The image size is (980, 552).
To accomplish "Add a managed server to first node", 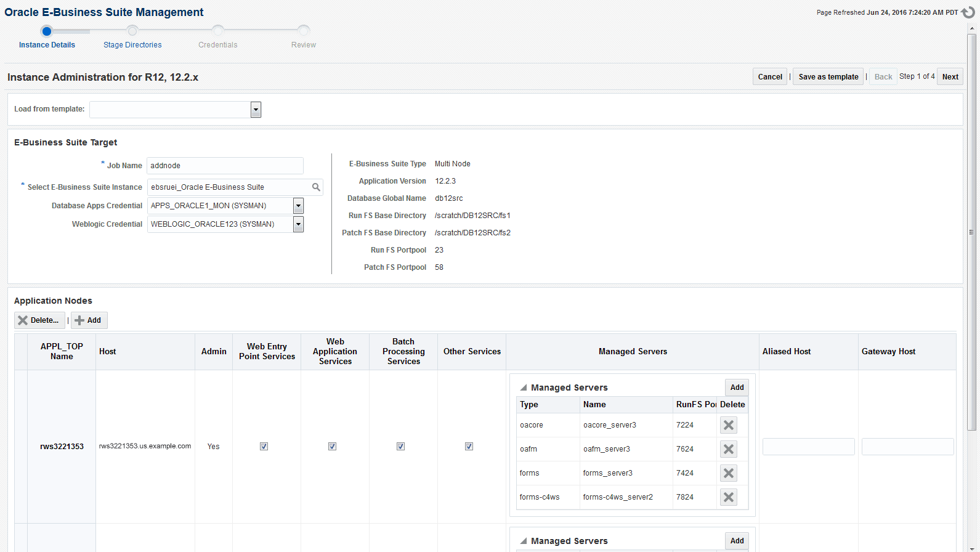I will click(x=737, y=388).
